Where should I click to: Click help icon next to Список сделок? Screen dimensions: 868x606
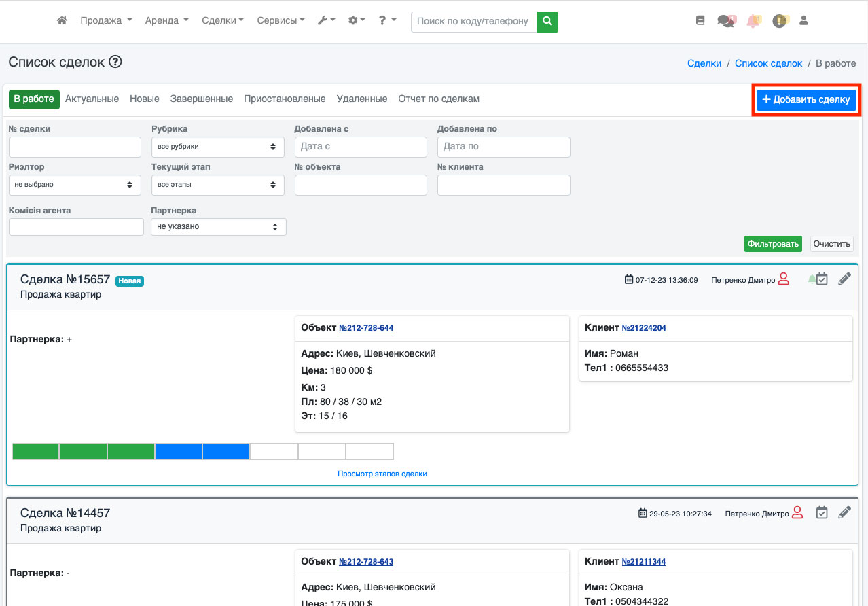pos(115,63)
